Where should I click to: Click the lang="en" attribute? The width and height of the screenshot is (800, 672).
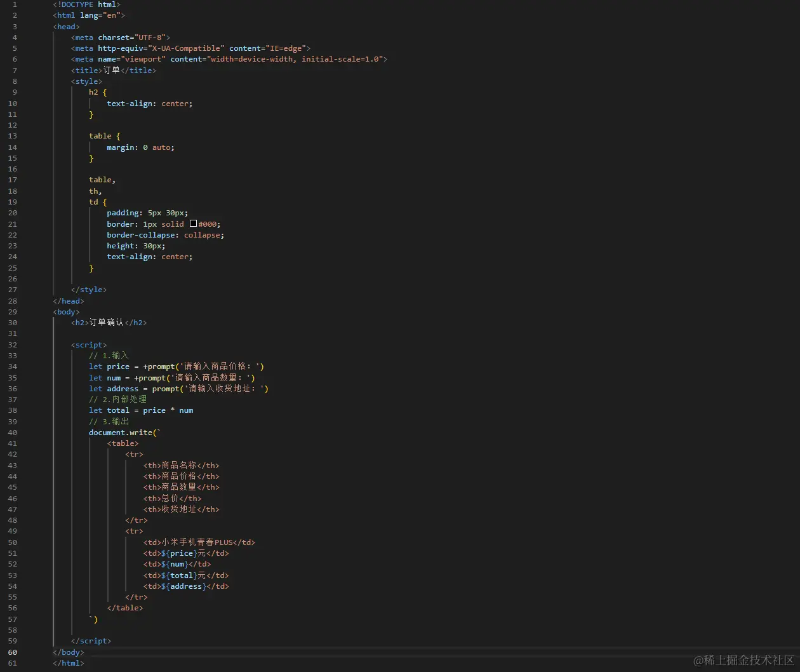[100, 15]
